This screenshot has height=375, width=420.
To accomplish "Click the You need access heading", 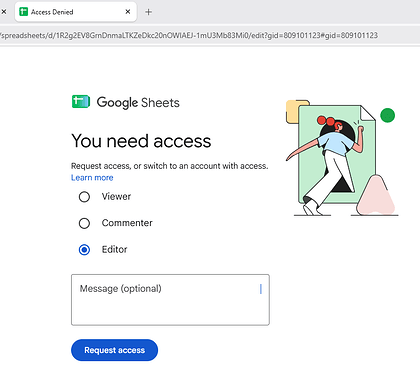I will tap(141, 141).
